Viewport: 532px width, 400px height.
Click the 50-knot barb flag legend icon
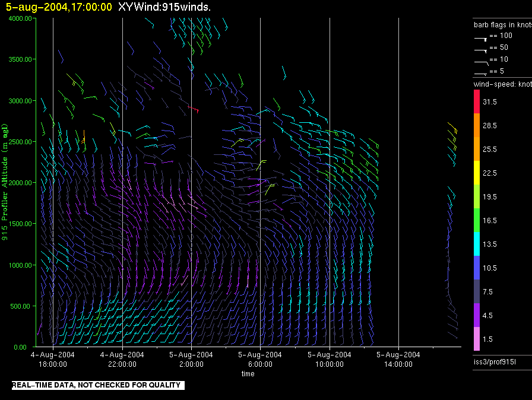(480, 51)
